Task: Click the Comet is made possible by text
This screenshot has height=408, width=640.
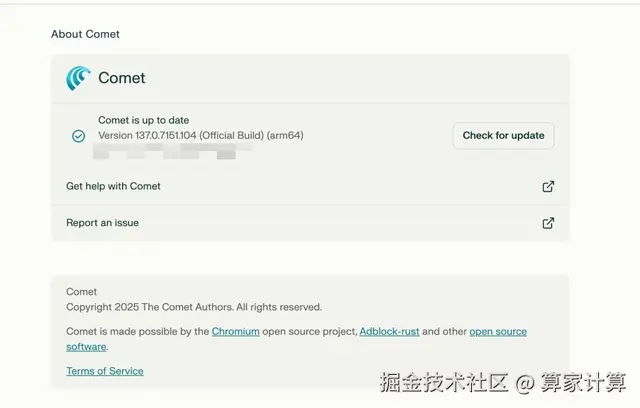Action: click(138, 332)
